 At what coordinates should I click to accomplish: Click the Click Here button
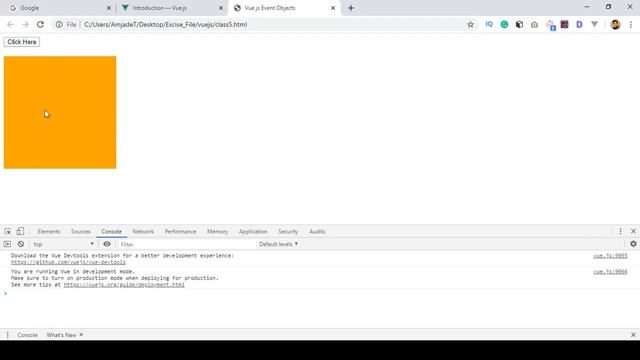point(22,42)
